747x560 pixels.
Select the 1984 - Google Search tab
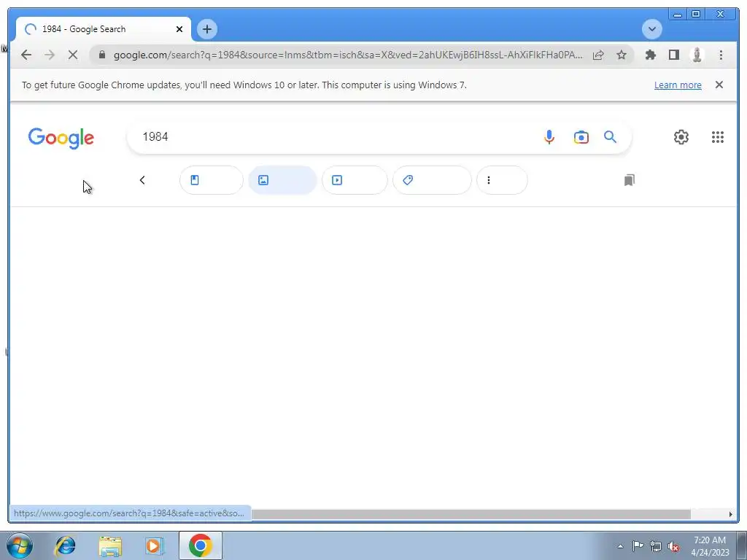(x=104, y=29)
